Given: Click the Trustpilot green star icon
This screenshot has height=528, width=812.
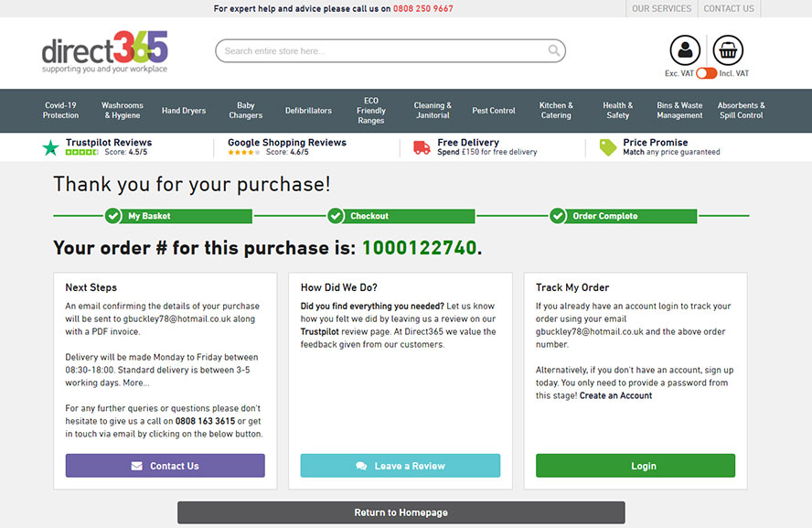Looking at the screenshot, I should point(50,147).
